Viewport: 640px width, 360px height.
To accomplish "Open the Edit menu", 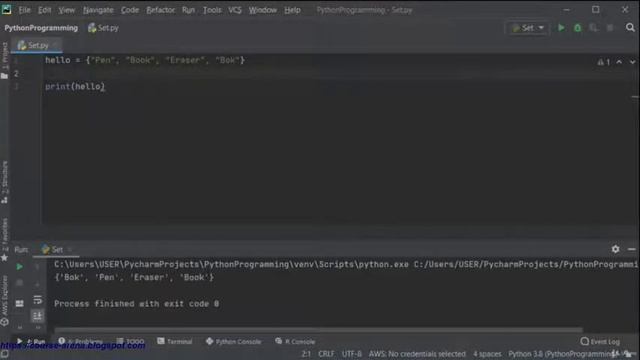I will point(44,10).
